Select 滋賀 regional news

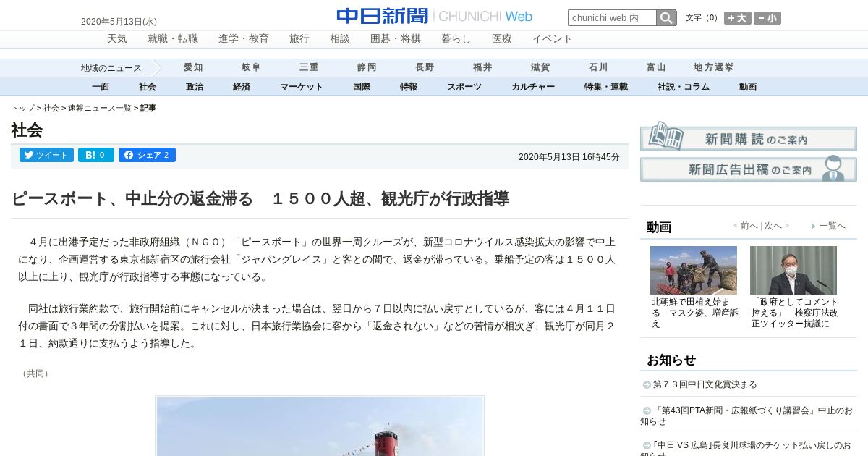tap(540, 67)
